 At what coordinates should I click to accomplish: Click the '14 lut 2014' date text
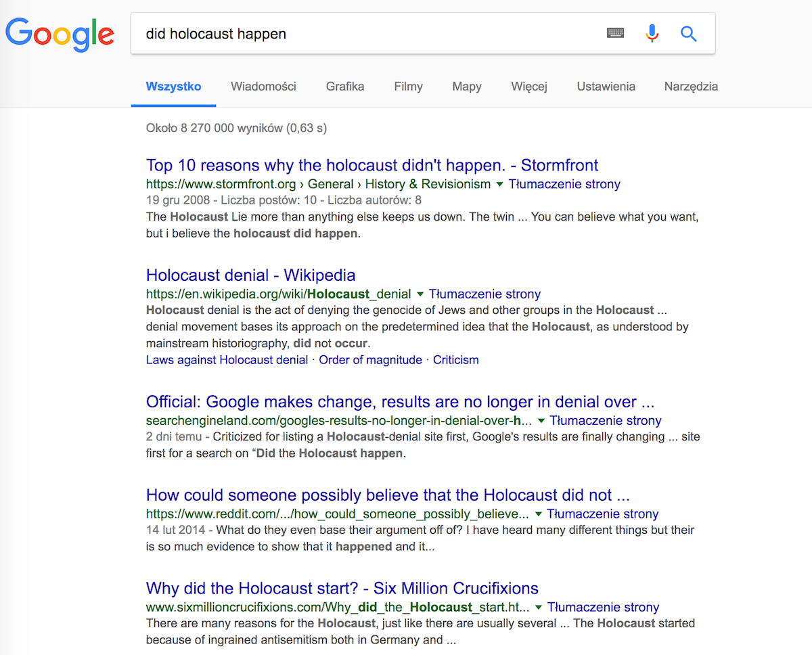[177, 530]
